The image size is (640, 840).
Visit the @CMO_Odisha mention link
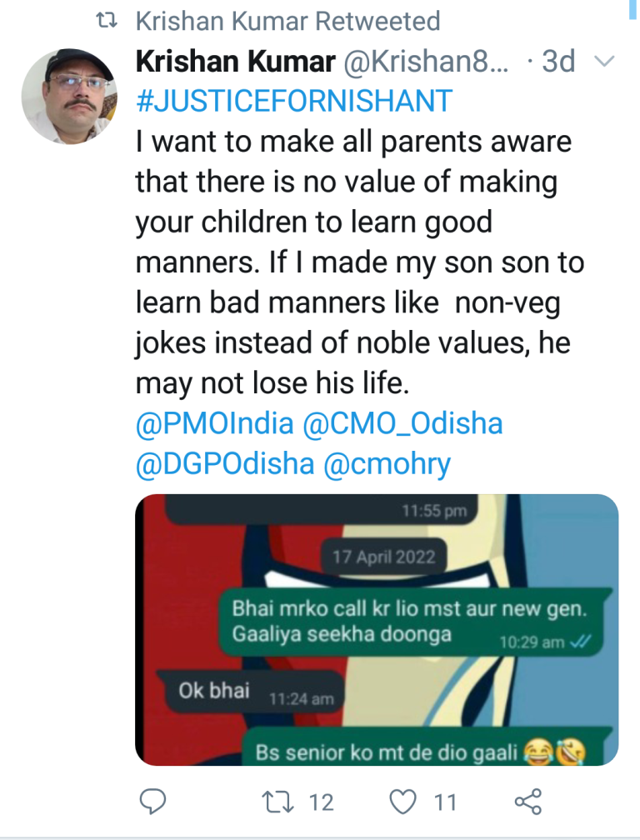(x=403, y=424)
